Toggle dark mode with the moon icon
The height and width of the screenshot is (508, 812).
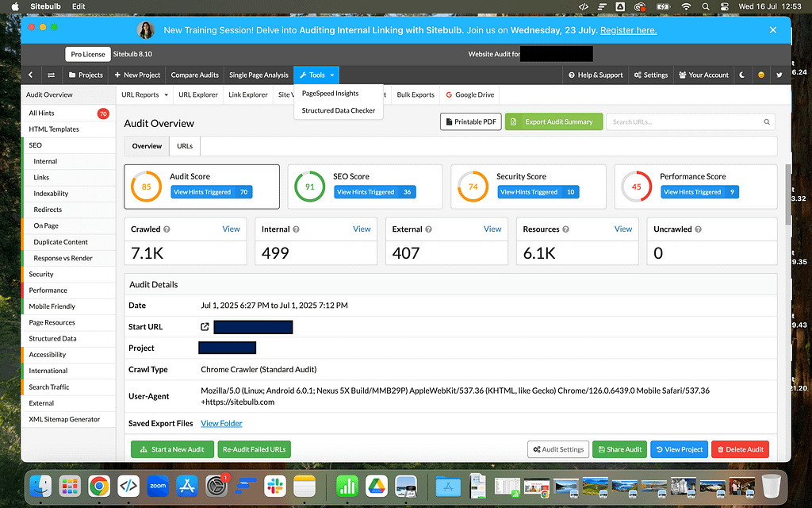tap(742, 75)
